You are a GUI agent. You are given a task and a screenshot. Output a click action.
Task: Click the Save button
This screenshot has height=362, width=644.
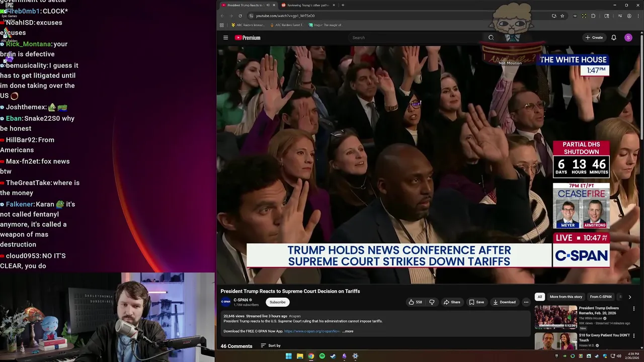(x=476, y=302)
